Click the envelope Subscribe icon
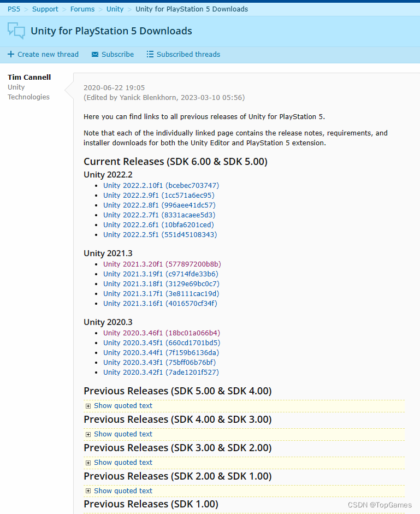Screen dimensions: 420x514 tap(94, 55)
